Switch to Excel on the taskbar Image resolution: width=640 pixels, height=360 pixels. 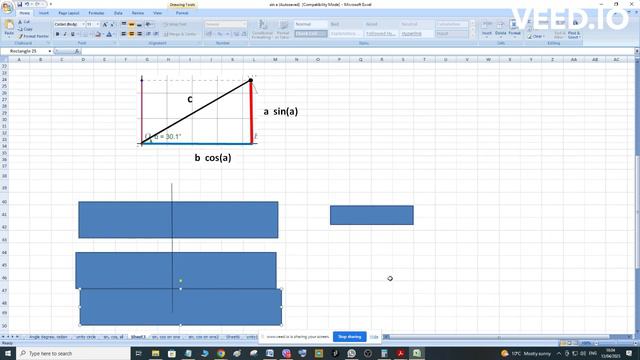click(417, 353)
